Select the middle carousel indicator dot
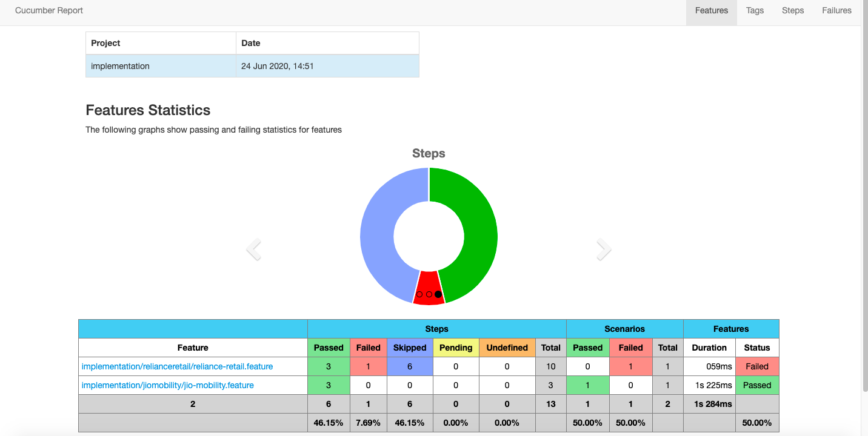 429,294
